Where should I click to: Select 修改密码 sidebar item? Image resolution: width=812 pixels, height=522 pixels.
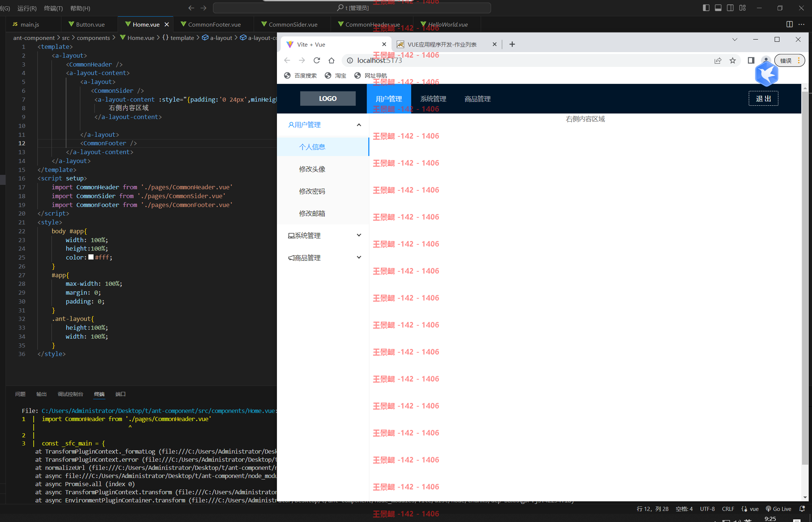click(323, 191)
